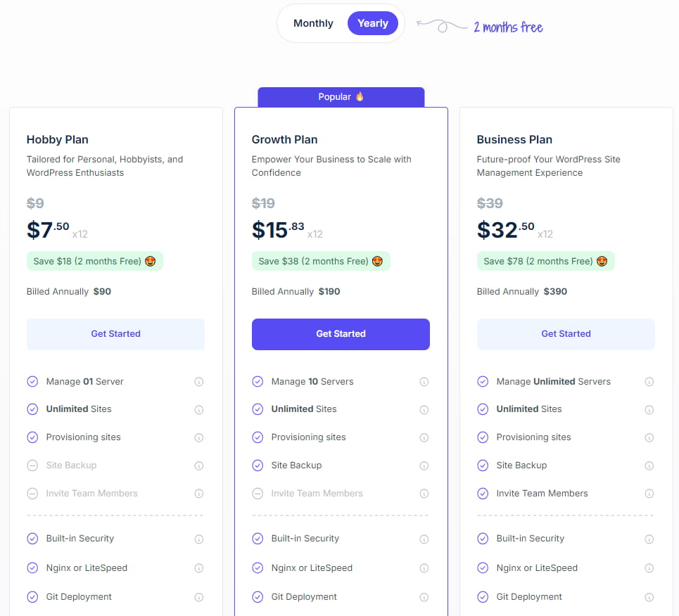679x616 pixels.
Task: Click the disabled icon beside Hobby Site Backup
Action: click(32, 466)
